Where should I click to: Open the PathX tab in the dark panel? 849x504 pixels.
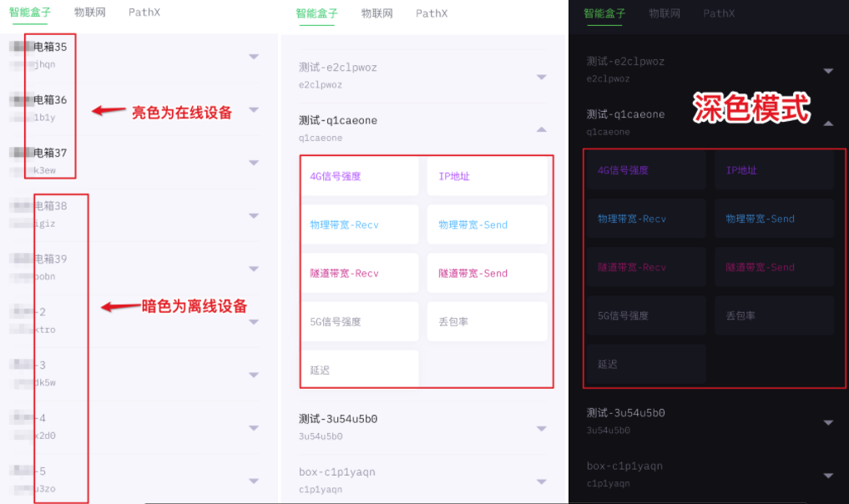[719, 13]
